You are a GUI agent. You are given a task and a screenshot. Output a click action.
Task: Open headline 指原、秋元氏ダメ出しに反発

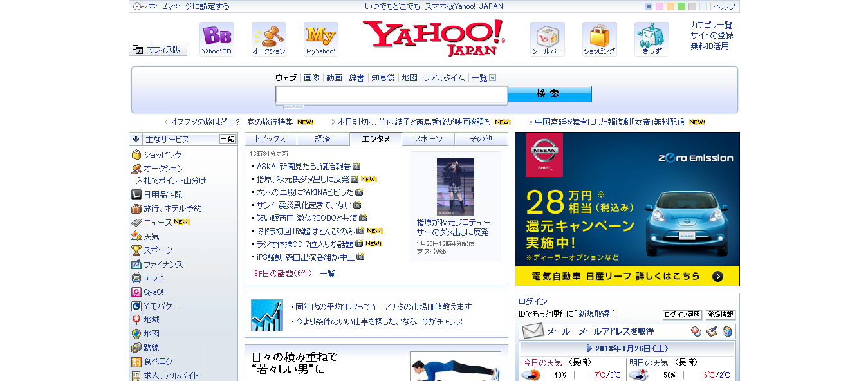coord(303,179)
